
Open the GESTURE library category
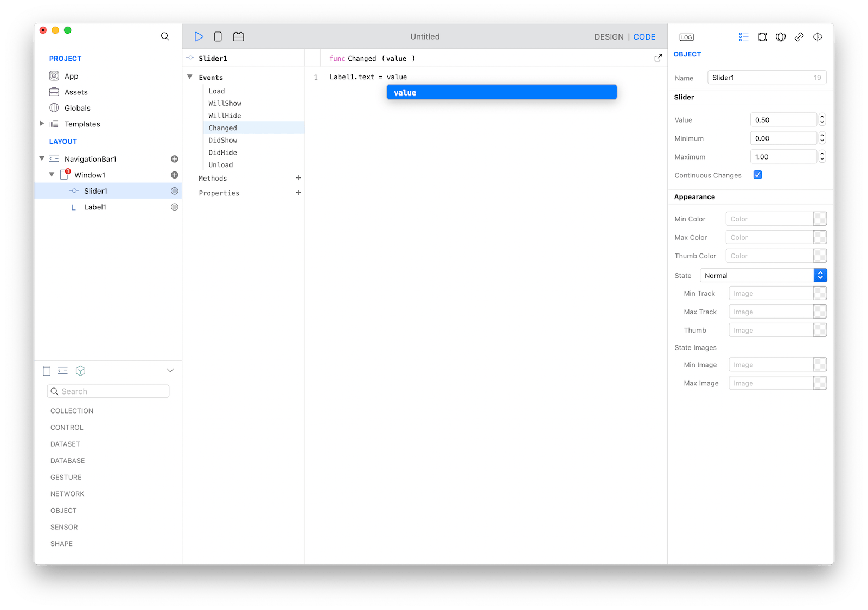pos(66,478)
